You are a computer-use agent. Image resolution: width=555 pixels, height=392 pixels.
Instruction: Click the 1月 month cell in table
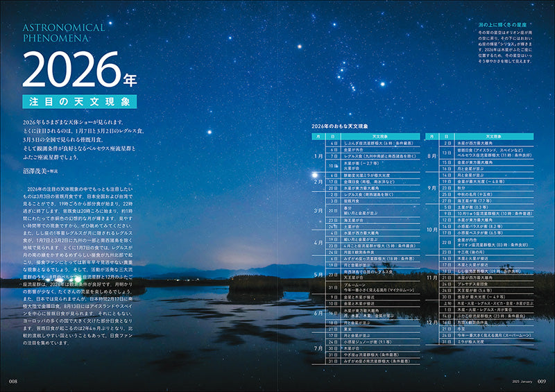[x=318, y=156]
